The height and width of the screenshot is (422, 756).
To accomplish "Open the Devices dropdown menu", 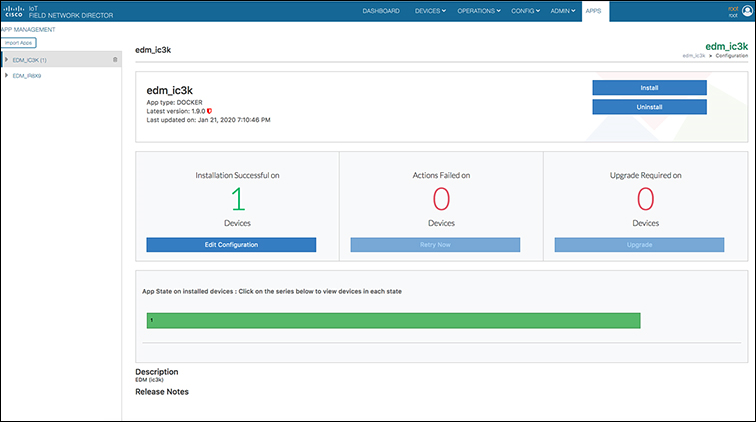I will pos(430,11).
